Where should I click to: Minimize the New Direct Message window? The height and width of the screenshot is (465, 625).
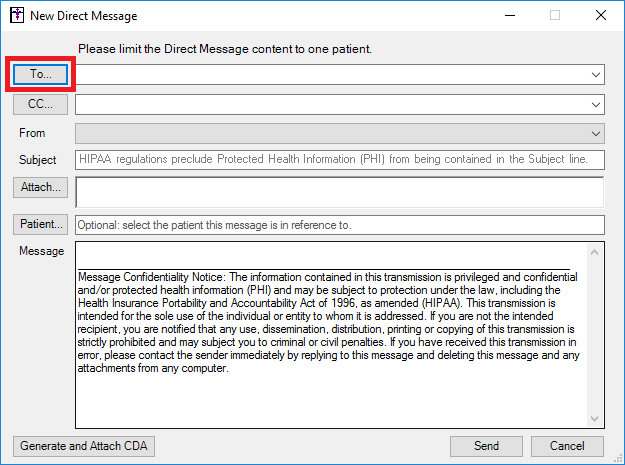(x=510, y=16)
